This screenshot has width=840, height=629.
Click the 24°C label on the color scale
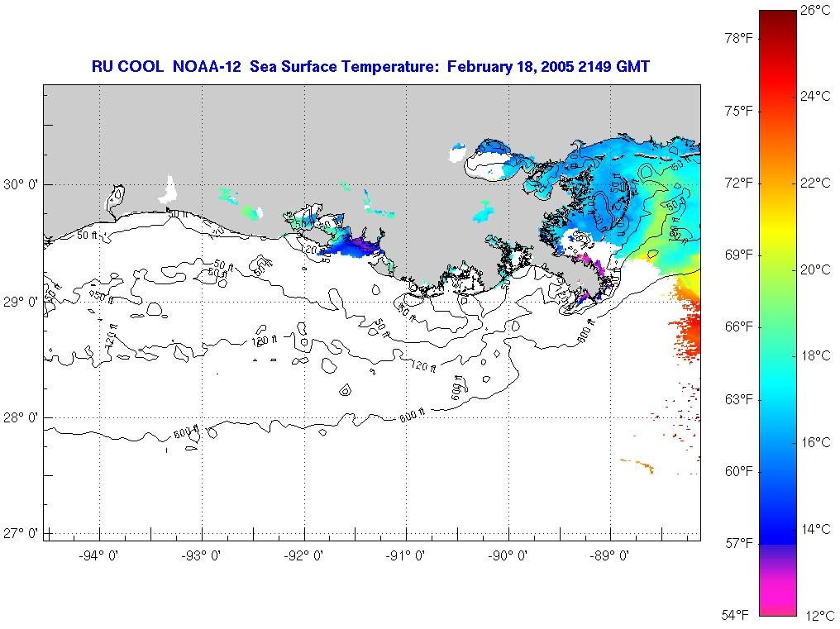[816, 96]
